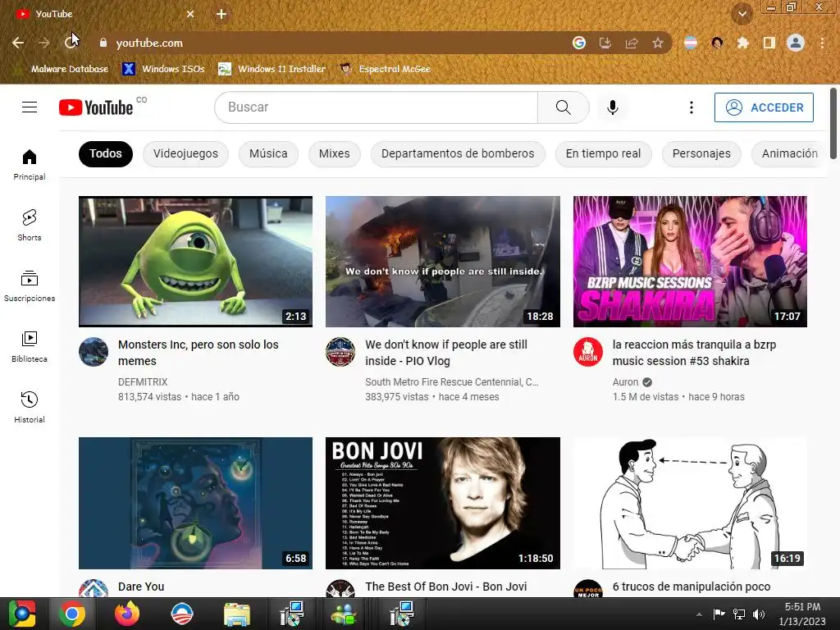The height and width of the screenshot is (630, 840).
Task: Click the Google icon in the address bar
Action: coord(578,43)
